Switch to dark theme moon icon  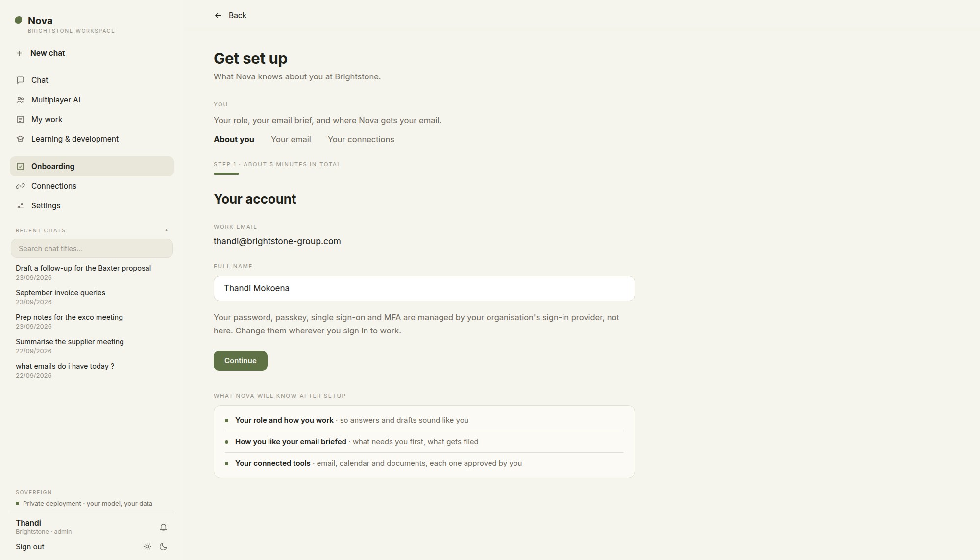[164, 547]
